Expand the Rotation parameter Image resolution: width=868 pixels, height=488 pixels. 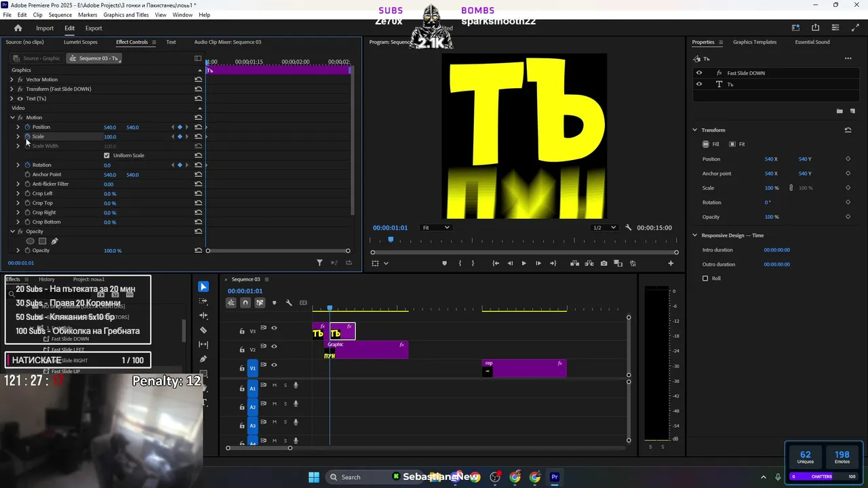tap(18, 165)
